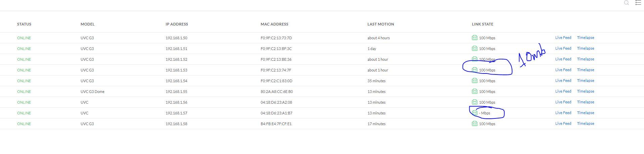Screen dimensions: 644x154
Task: Open Timelapse for 192.168.1.57 camera
Action: 586,113
